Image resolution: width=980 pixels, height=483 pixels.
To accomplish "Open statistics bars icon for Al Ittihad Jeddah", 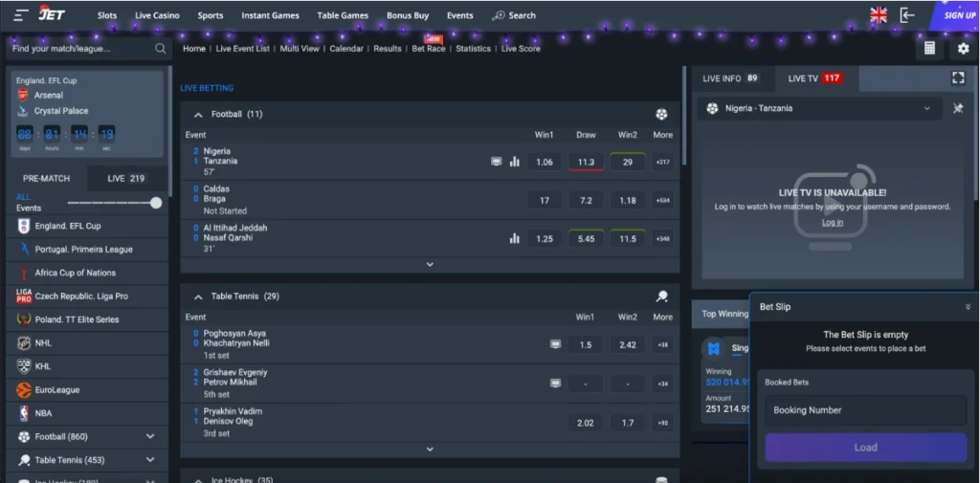I will tap(514, 239).
